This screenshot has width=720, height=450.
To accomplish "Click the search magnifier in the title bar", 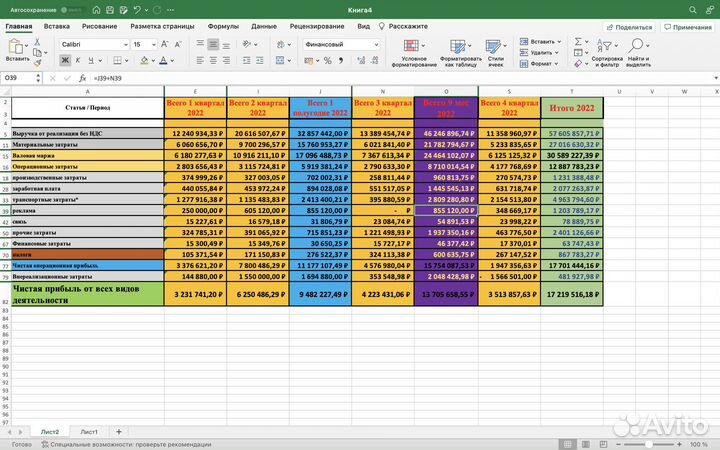I will point(692,10).
